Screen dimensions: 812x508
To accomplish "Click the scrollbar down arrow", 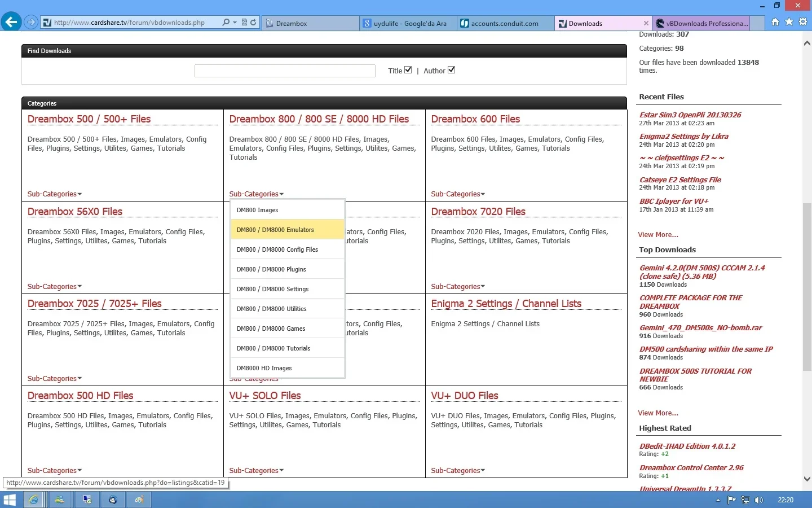I will coord(807,479).
